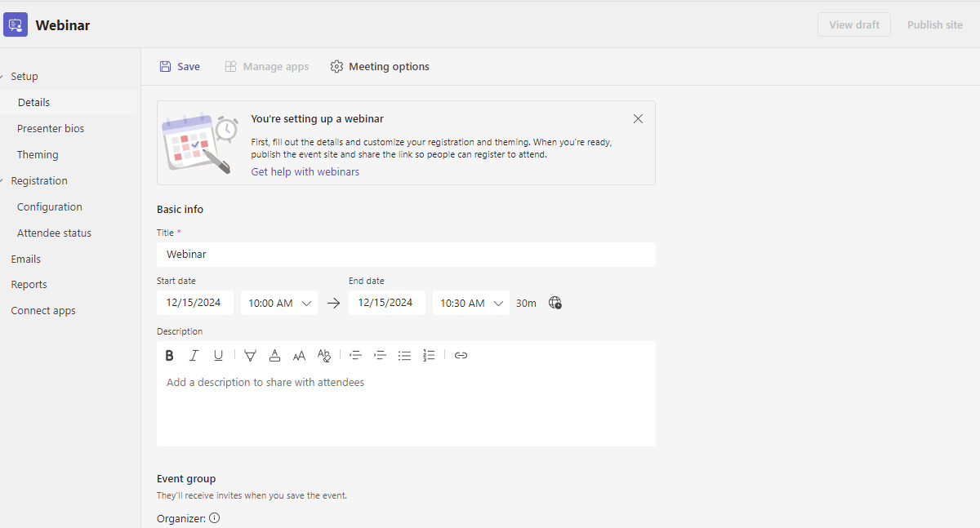Collapse the Registration section in sidebar
This screenshot has width=980, height=528.
[x=7, y=180]
